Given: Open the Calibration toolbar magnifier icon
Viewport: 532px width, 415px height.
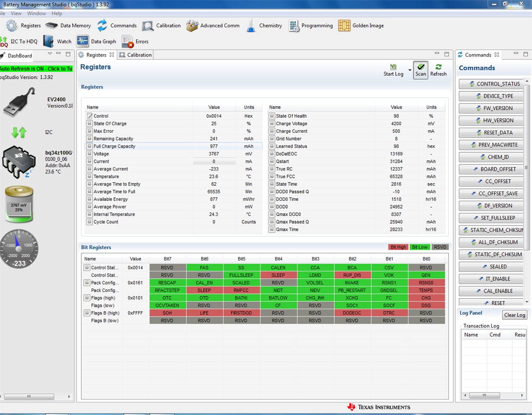Looking at the screenshot, I should click(148, 26).
